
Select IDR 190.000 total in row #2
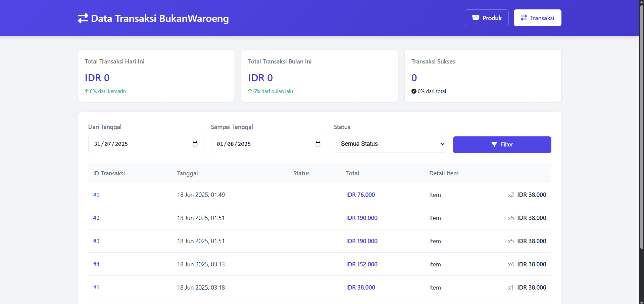362,218
